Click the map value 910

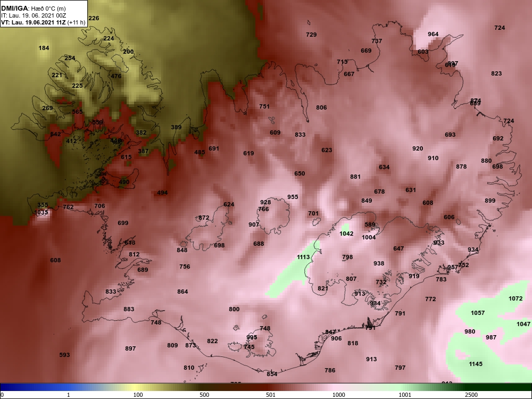433,158
